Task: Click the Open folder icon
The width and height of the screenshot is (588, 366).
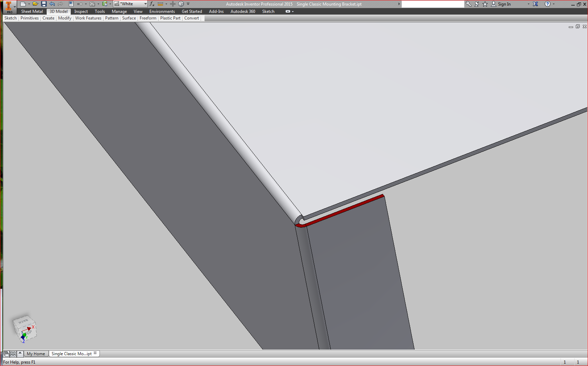Action: (x=35, y=4)
